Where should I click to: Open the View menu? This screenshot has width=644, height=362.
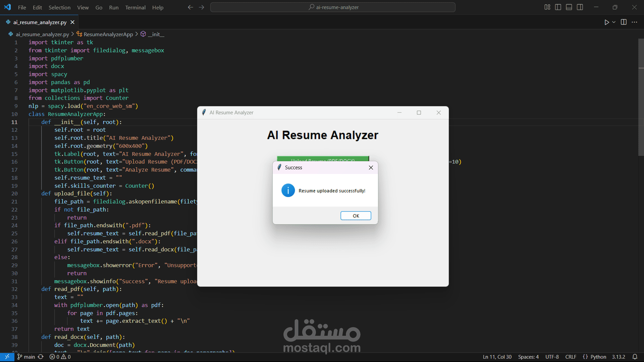tap(83, 7)
